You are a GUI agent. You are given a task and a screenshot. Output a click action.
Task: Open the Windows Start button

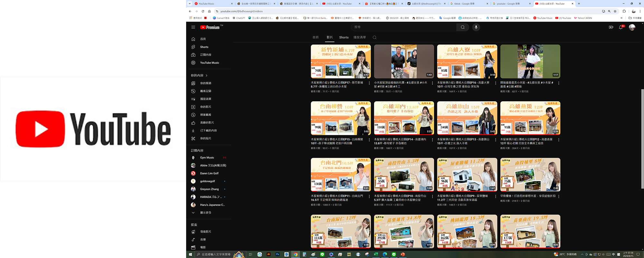coord(190,254)
